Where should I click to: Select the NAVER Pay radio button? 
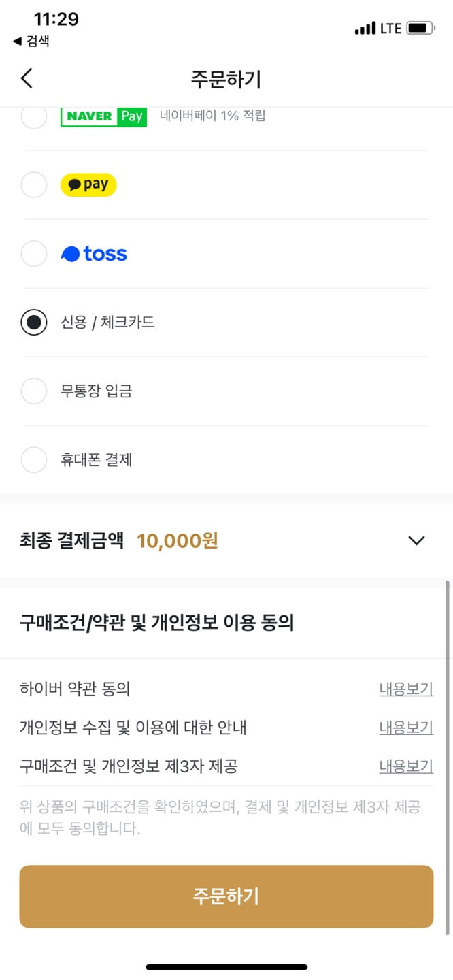pos(34,116)
